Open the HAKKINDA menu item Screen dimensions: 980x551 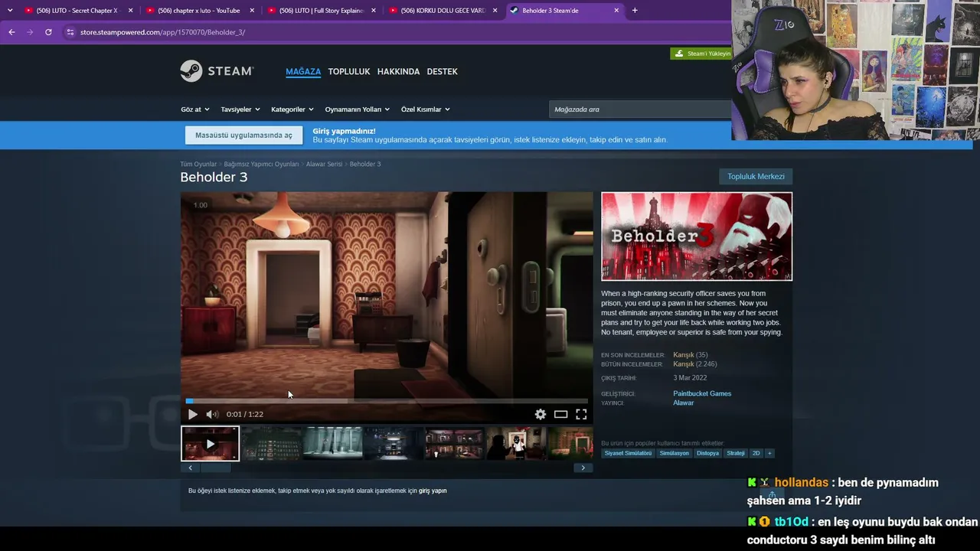pos(398,71)
